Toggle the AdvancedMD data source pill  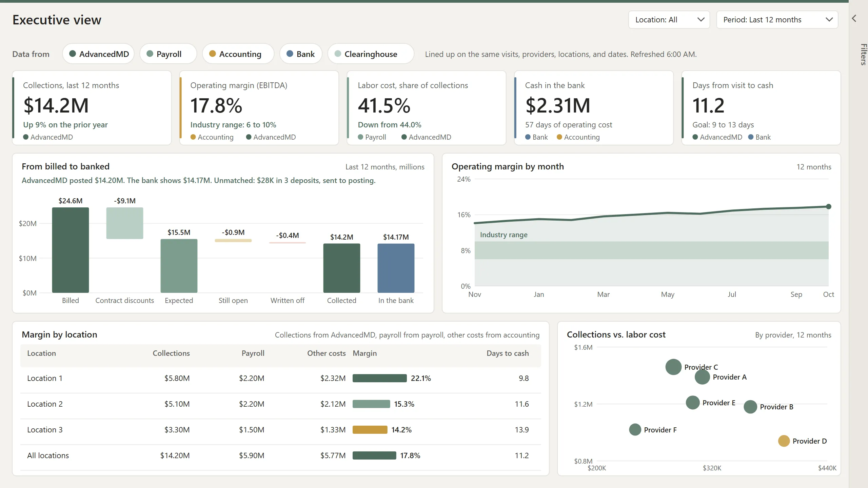(x=98, y=54)
